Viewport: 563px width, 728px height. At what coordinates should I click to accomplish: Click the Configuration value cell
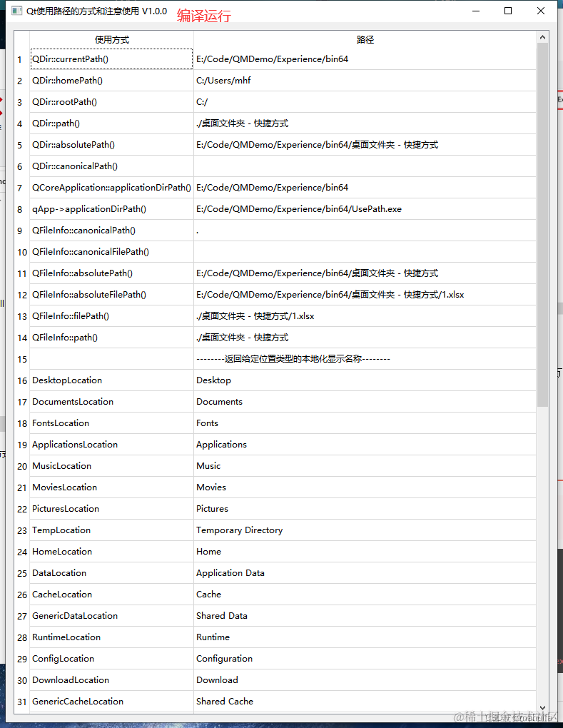click(365, 658)
